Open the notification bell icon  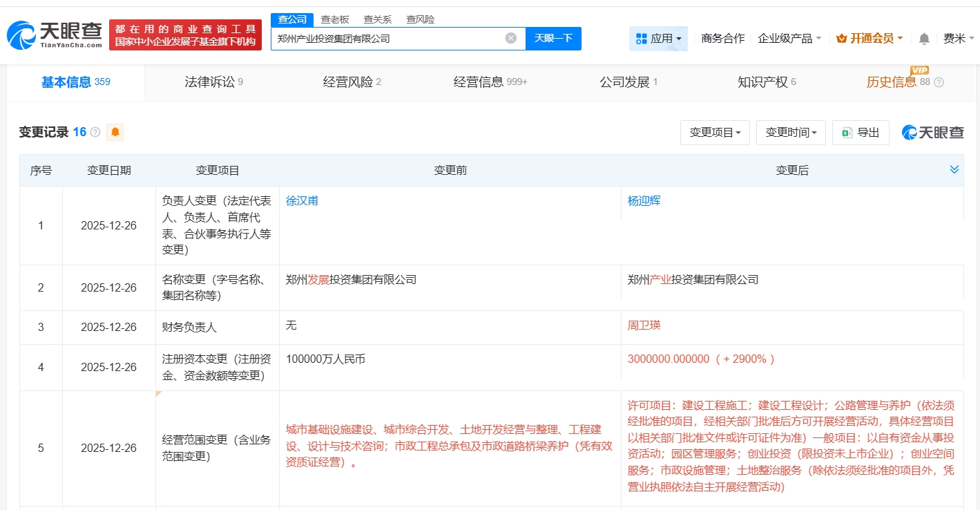click(924, 39)
